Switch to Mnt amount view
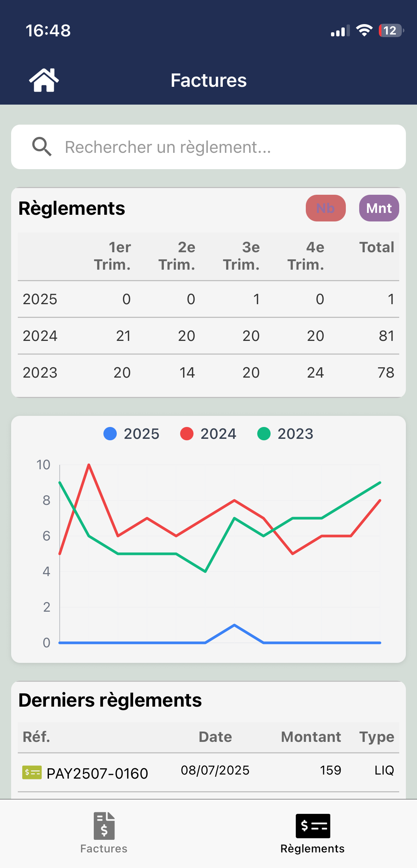Image resolution: width=417 pixels, height=868 pixels. (x=379, y=208)
